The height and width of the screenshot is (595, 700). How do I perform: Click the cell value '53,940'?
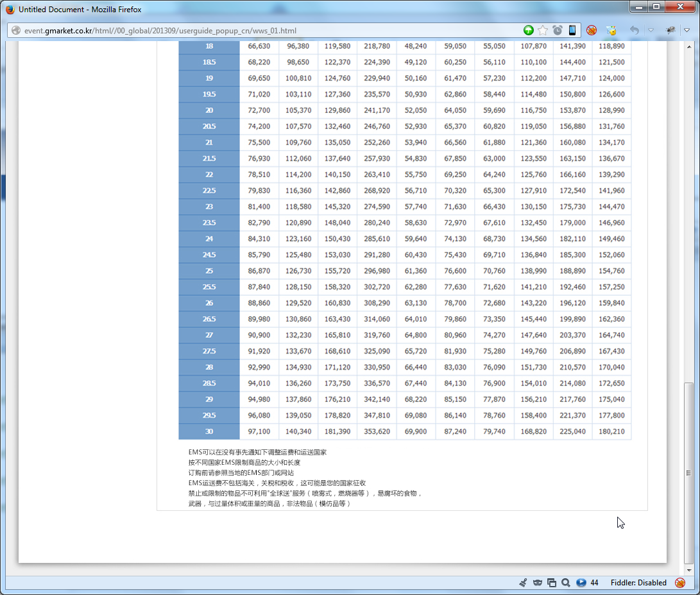(416, 142)
